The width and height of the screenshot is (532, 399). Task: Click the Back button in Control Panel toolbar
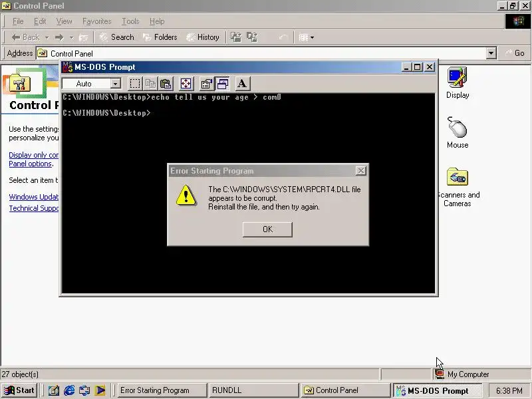(x=25, y=37)
